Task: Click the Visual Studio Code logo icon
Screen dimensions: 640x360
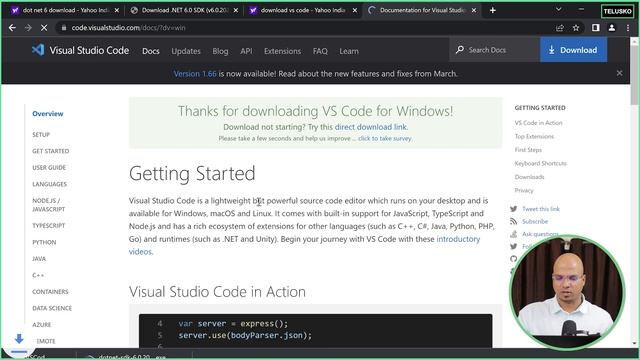Action: click(38, 50)
